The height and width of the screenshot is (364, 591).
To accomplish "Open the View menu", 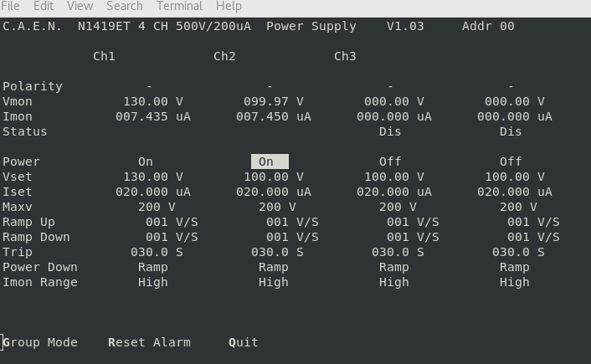I will click(80, 6).
